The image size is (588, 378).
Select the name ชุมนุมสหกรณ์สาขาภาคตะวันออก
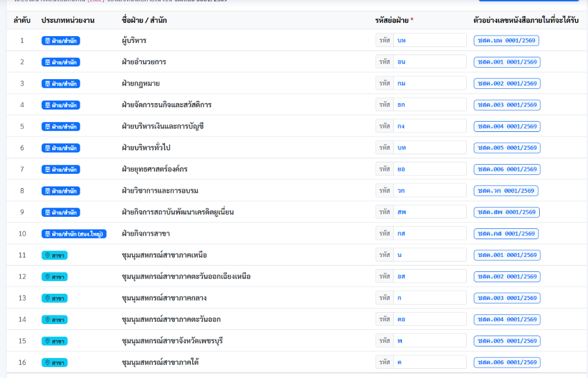coord(171,319)
